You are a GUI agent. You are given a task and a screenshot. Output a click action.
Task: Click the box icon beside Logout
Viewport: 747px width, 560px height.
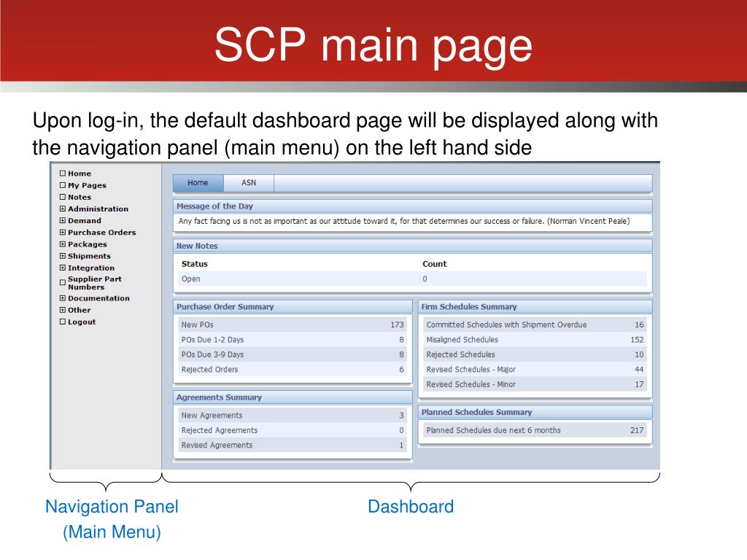pos(63,322)
